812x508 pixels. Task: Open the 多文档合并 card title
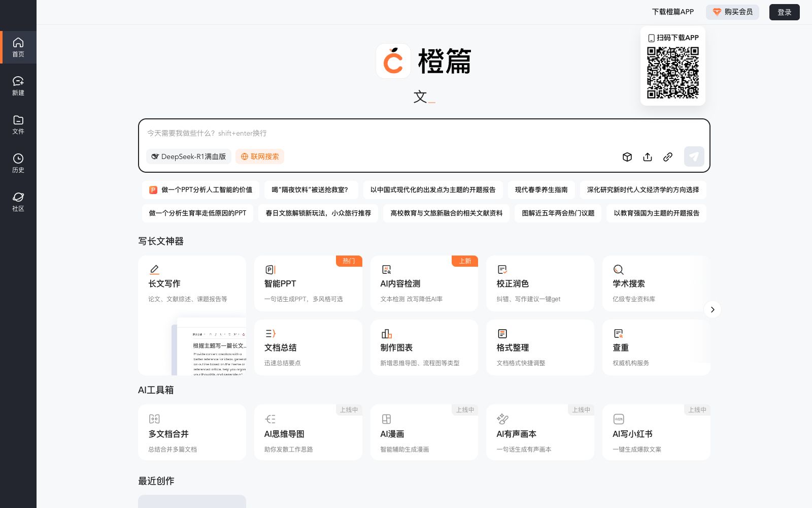[168, 434]
